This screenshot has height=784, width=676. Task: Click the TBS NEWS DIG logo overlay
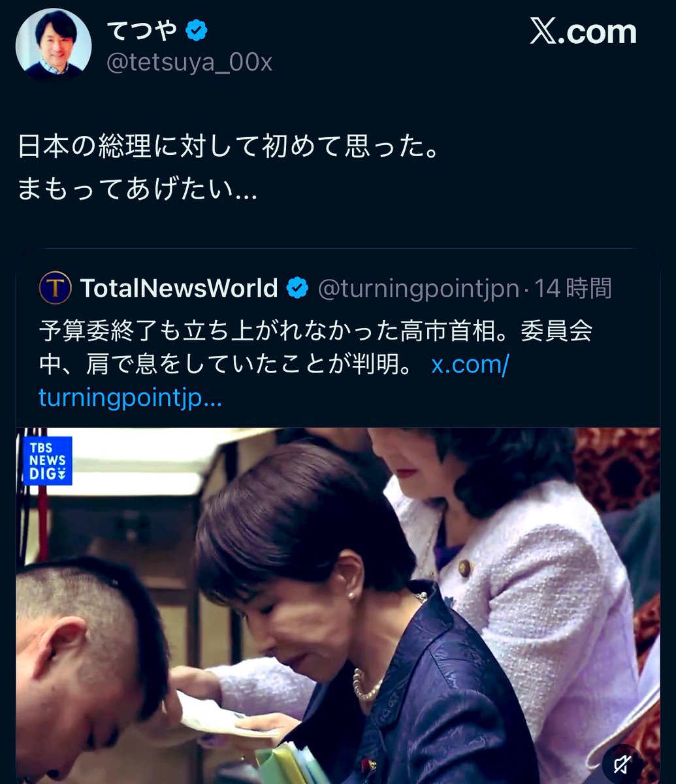point(48,461)
